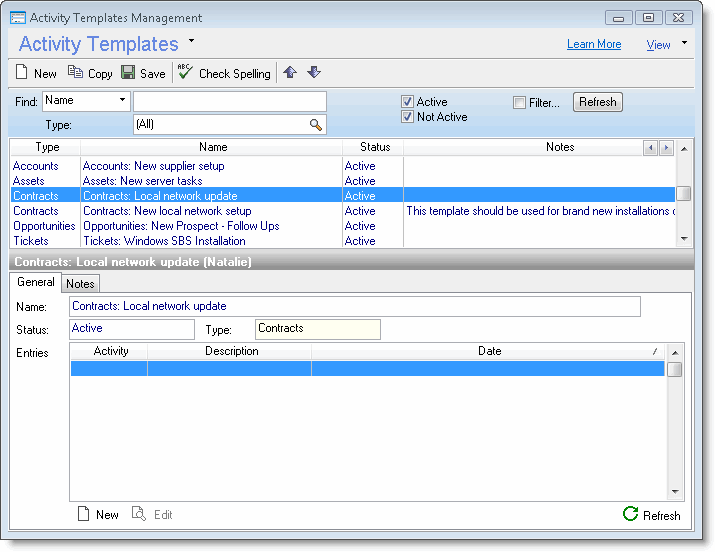The height and width of the screenshot is (552, 715).
Task: Click the New template toolbar icon
Action: pyautogui.click(x=23, y=73)
